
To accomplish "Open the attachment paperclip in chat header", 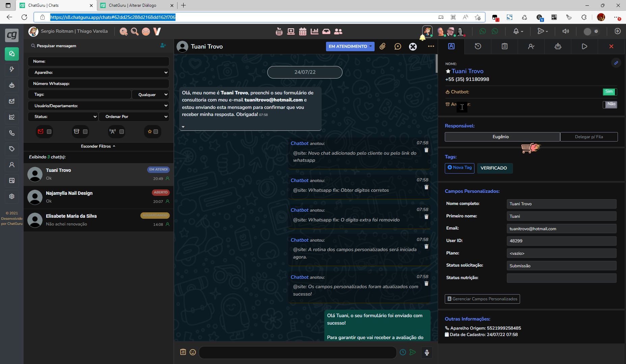I will click(x=382, y=47).
